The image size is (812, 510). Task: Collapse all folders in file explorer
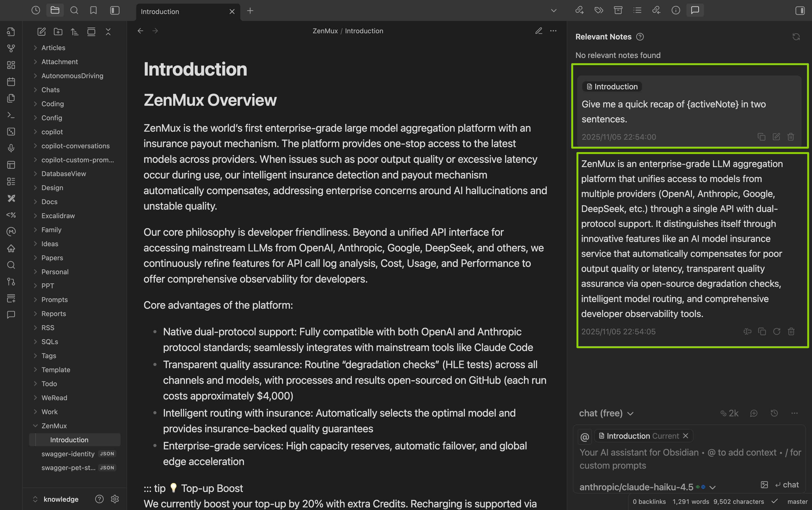[108, 32]
